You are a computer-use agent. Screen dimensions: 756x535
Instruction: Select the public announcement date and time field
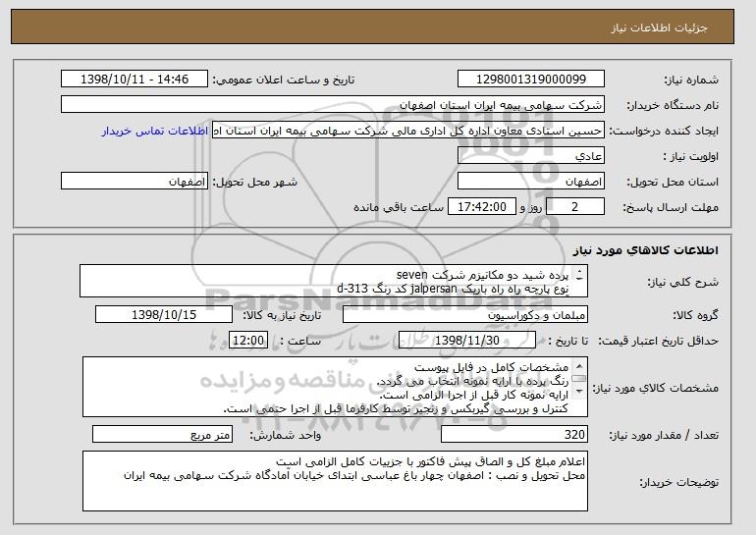pos(135,80)
